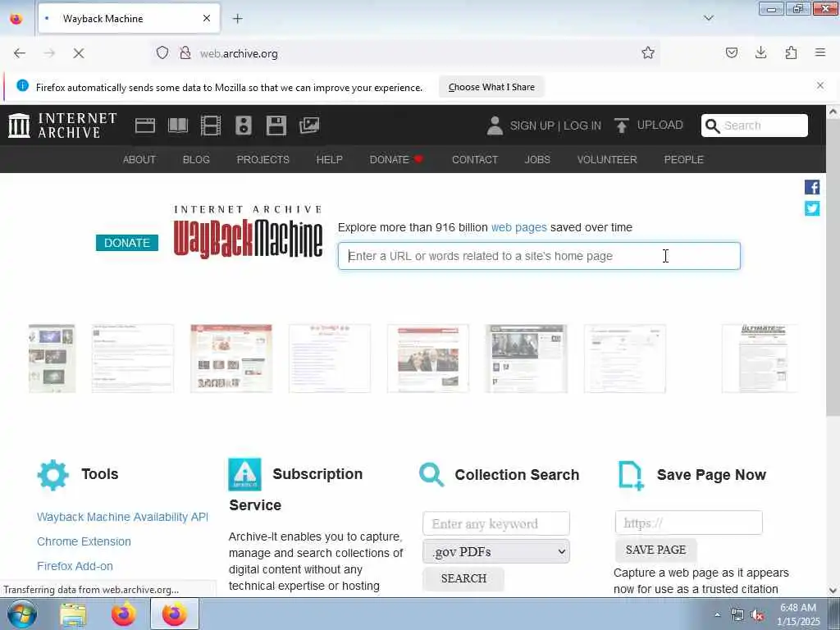Click the Tools gear icon
Viewport: 840px width, 630px height.
pos(53,475)
